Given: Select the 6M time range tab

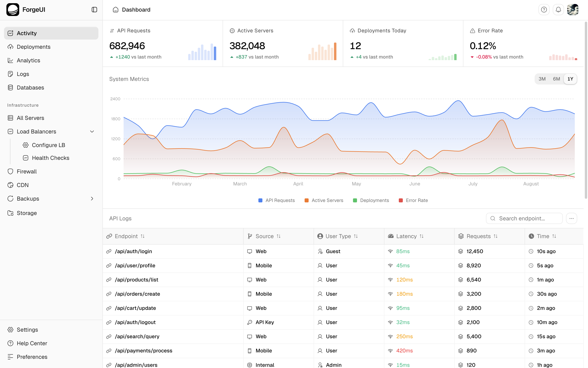Looking at the screenshot, I should [557, 79].
